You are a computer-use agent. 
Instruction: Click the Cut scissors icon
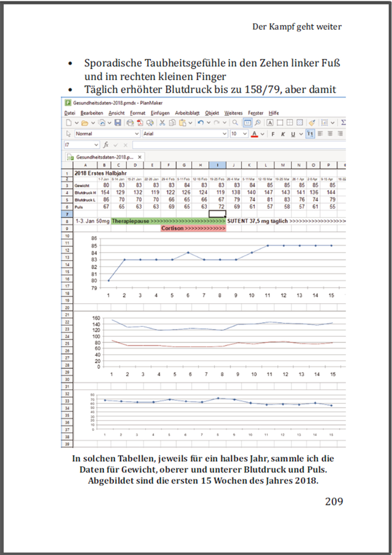162,123
